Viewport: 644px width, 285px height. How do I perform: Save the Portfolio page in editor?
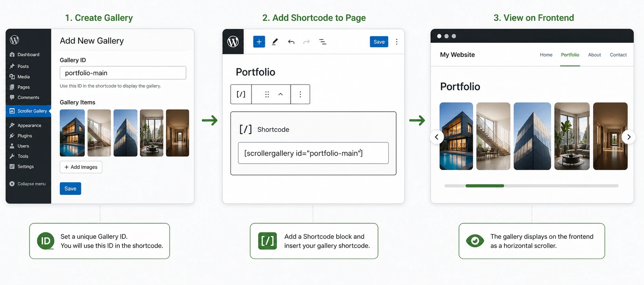click(379, 42)
